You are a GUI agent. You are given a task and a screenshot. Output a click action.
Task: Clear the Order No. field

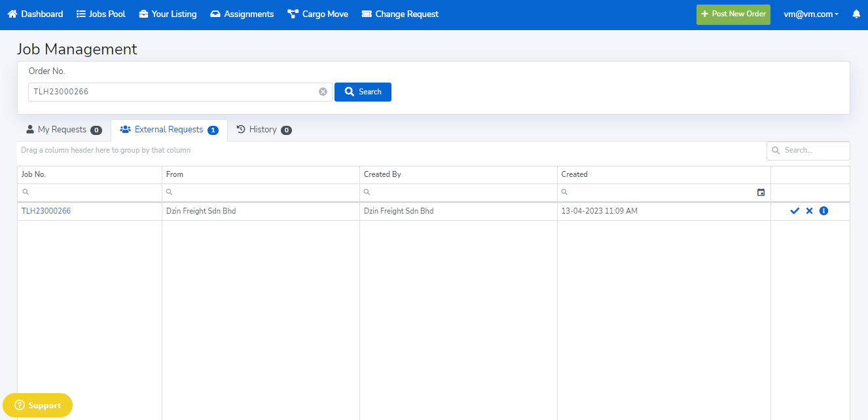click(323, 92)
